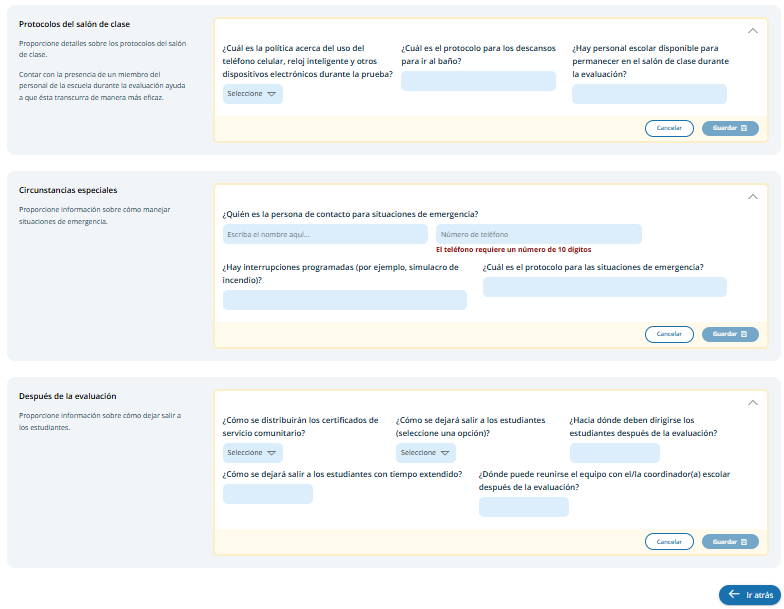Click the emergency contact name field
Image resolution: width=784 pixels, height=609 pixels.
pyautogui.click(x=325, y=234)
